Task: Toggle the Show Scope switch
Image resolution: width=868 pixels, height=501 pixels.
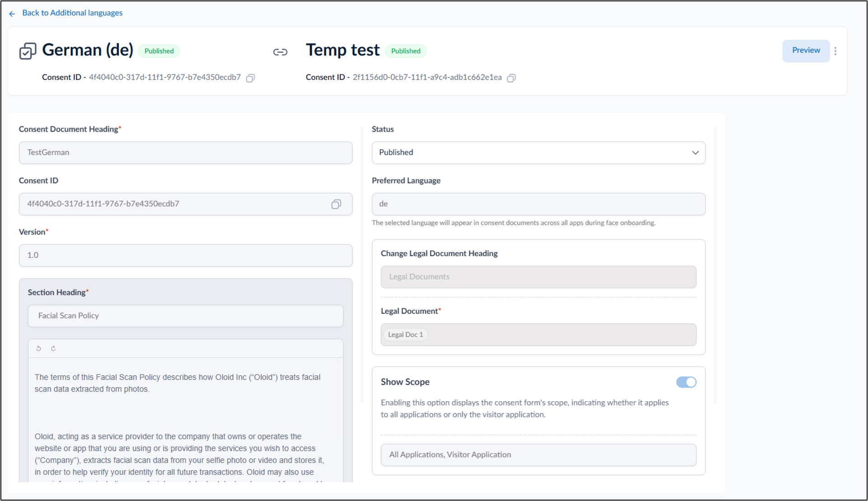Action: pyautogui.click(x=686, y=382)
